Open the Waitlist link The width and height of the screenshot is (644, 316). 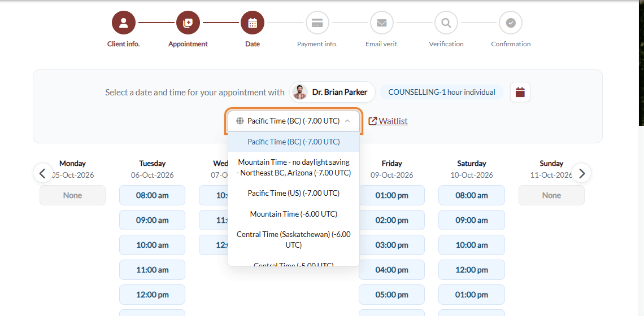[388, 121]
